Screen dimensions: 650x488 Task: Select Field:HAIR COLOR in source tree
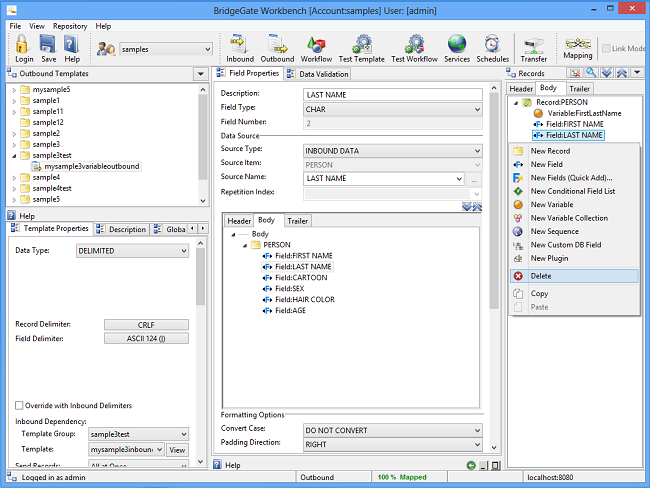coord(298,300)
